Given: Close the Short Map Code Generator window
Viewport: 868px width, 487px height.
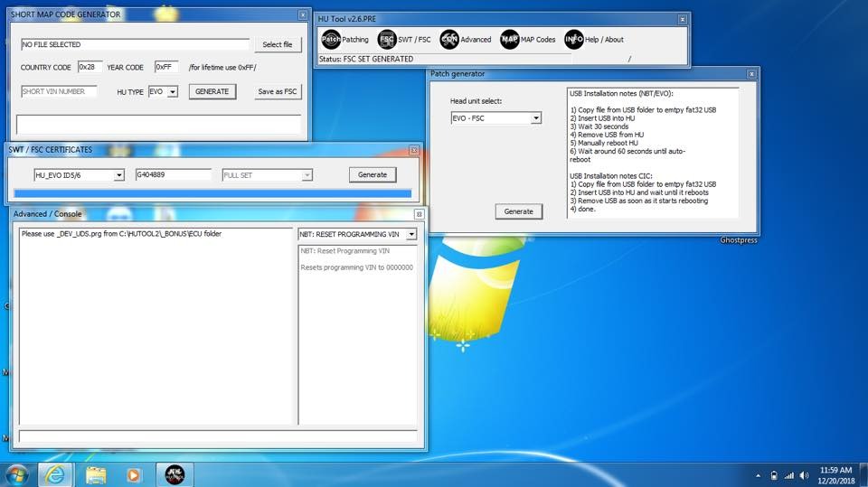Looking at the screenshot, I should click(303, 15).
